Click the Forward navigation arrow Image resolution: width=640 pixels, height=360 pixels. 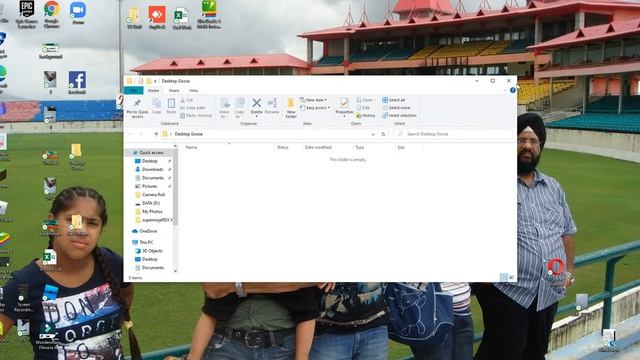pyautogui.click(x=141, y=134)
